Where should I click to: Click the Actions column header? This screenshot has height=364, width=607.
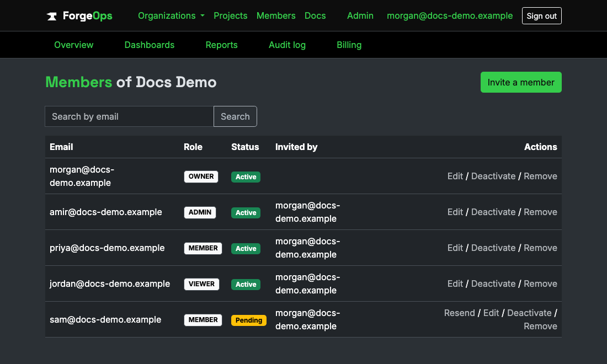(540, 147)
